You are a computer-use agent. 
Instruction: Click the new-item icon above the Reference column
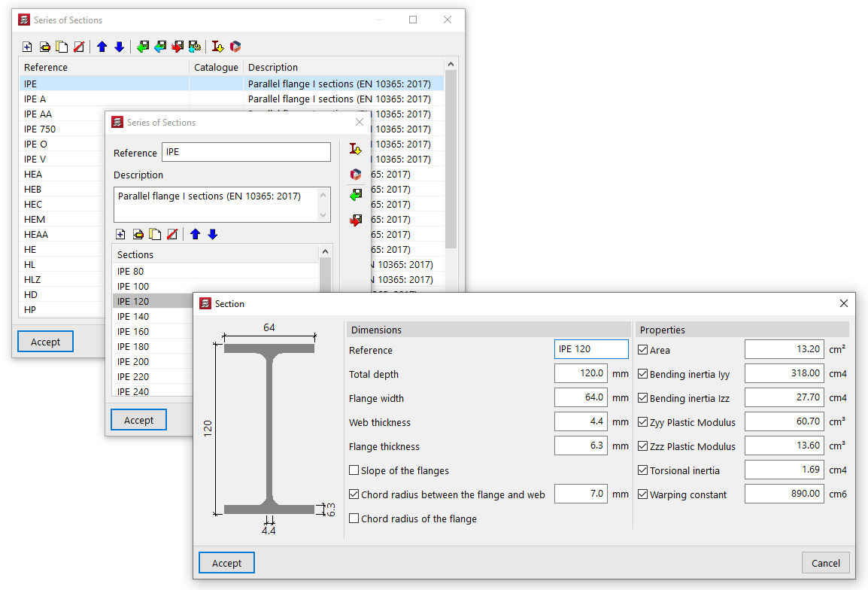[x=27, y=47]
